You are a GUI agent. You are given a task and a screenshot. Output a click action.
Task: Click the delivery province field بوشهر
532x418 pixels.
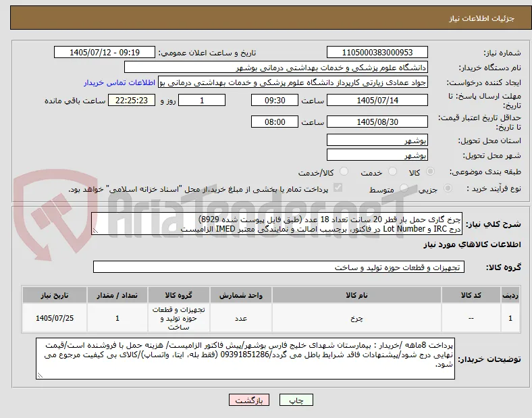[377, 140]
